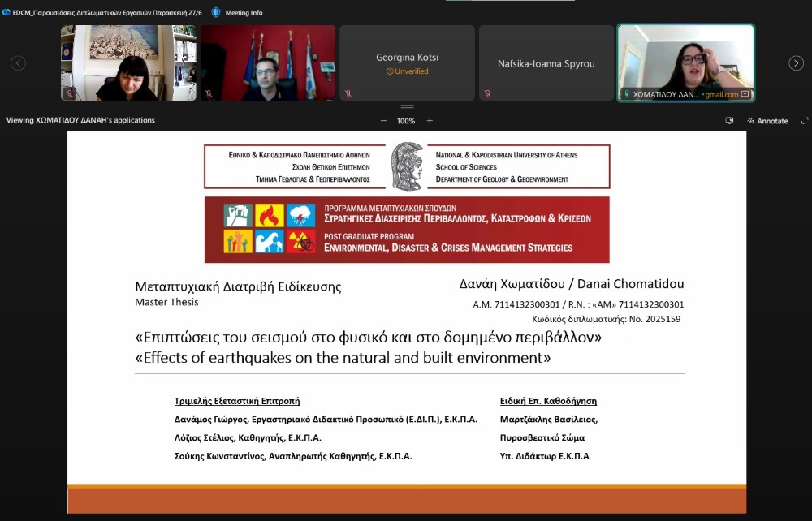Image resolution: width=812 pixels, height=521 pixels.
Task: Click the fullscreen expand icon near Annotate
Action: (x=804, y=121)
